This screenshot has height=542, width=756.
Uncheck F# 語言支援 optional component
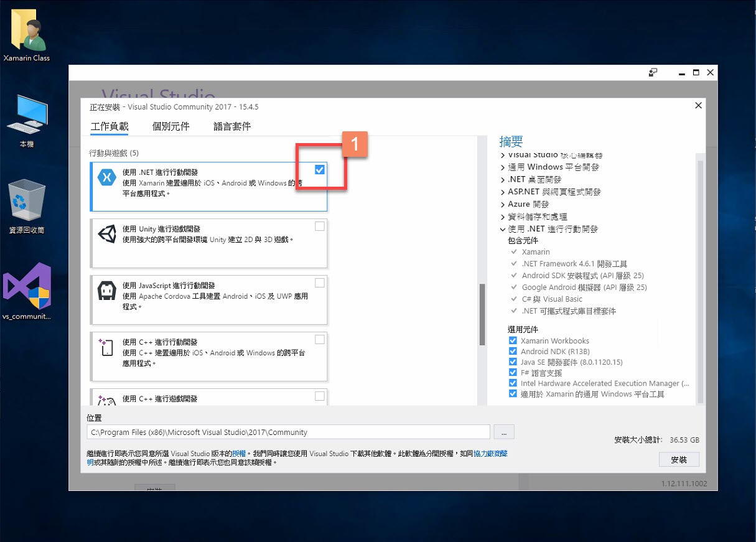tap(513, 373)
